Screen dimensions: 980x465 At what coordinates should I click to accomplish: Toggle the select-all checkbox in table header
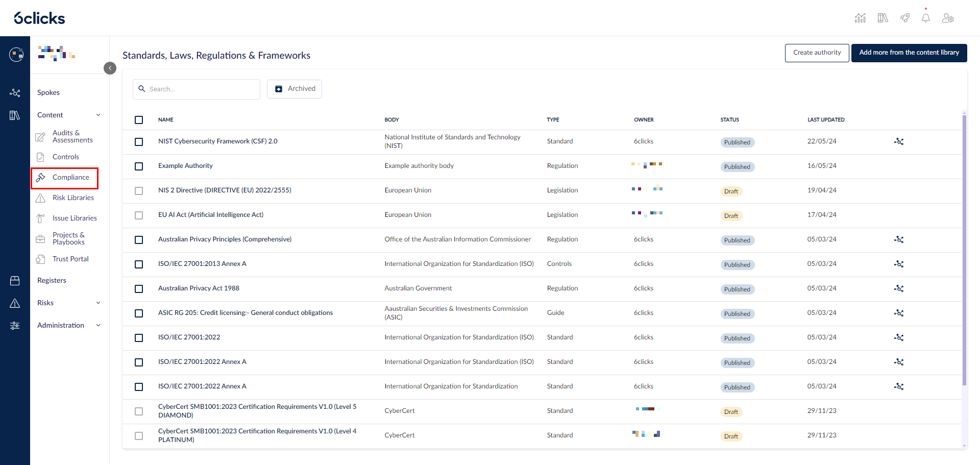(139, 120)
